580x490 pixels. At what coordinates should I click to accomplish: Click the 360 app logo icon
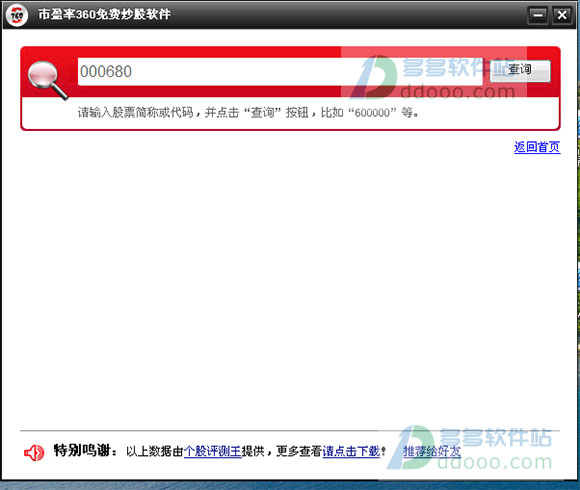(x=17, y=15)
